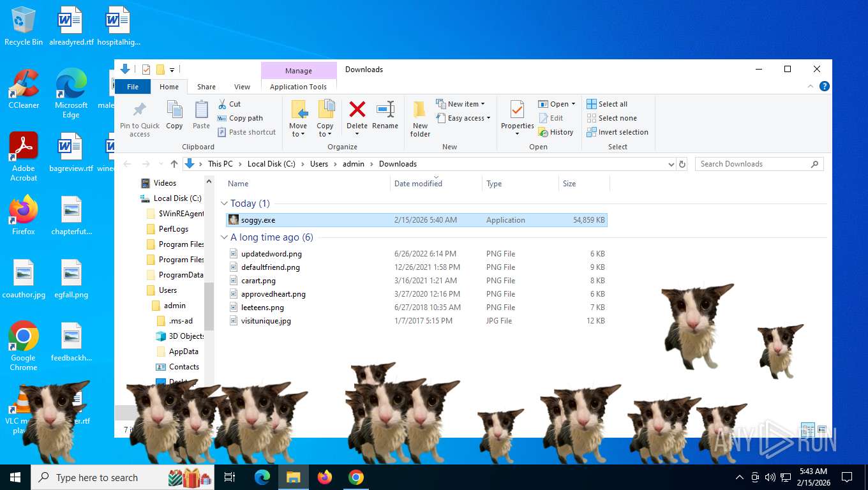Open the Easy access dropdown
Image resolution: width=868 pixels, height=490 pixels.
(464, 118)
